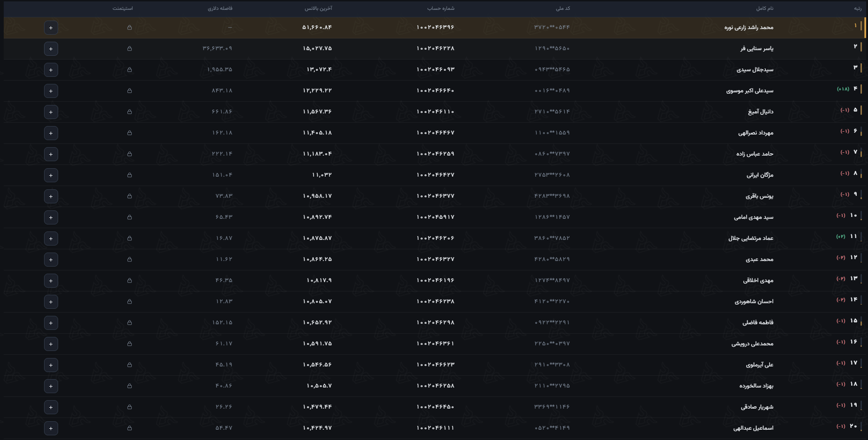Expand علی آیرملوی row with plus

[x=51, y=365]
